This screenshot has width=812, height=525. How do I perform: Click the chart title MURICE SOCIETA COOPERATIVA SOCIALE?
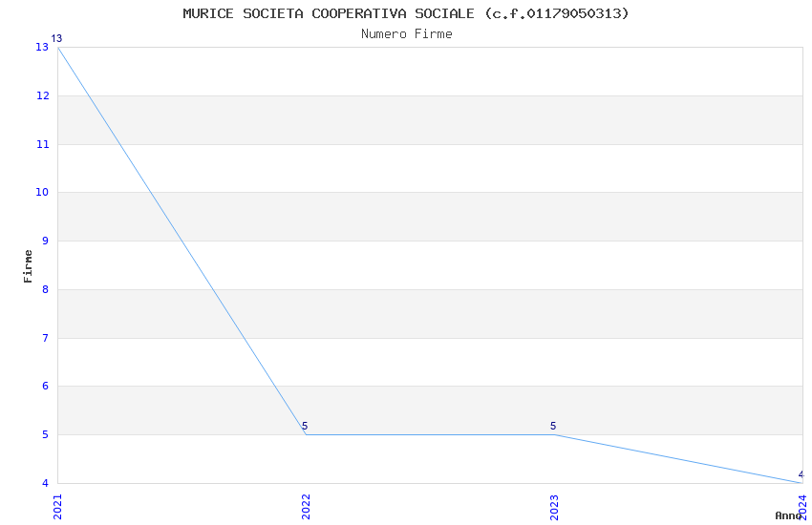tap(406, 13)
